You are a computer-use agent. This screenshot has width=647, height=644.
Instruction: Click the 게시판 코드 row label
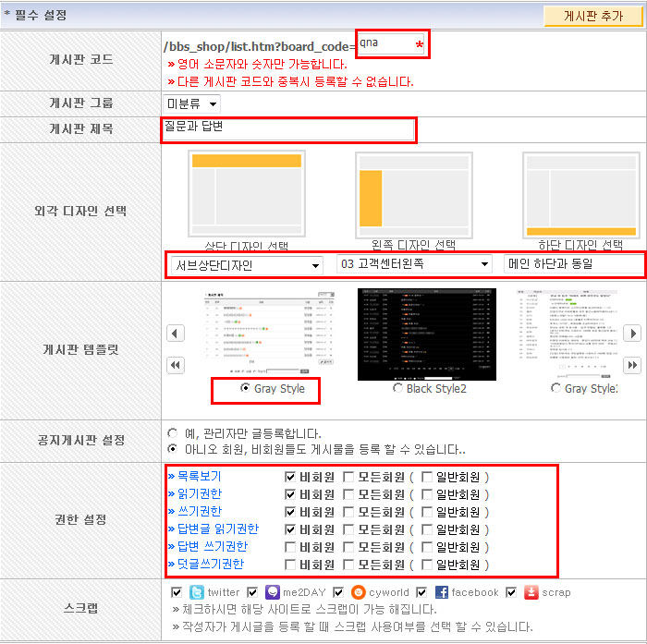81,60
